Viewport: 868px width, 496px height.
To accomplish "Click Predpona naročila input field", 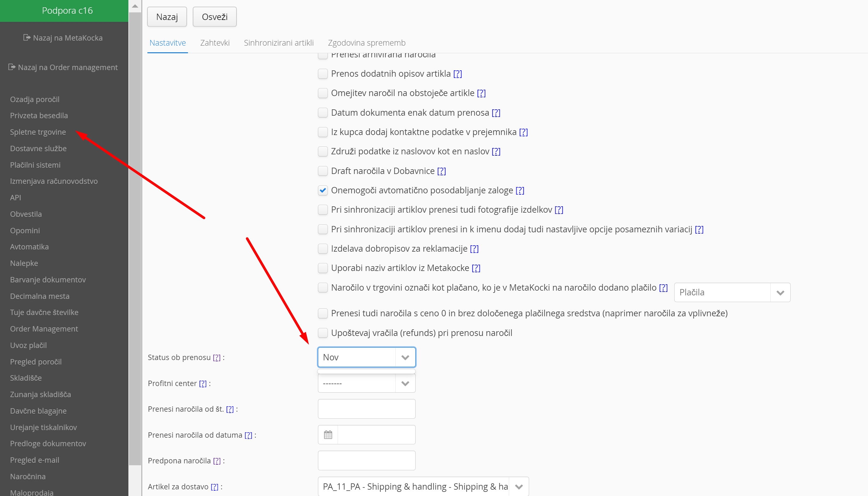I will point(366,461).
